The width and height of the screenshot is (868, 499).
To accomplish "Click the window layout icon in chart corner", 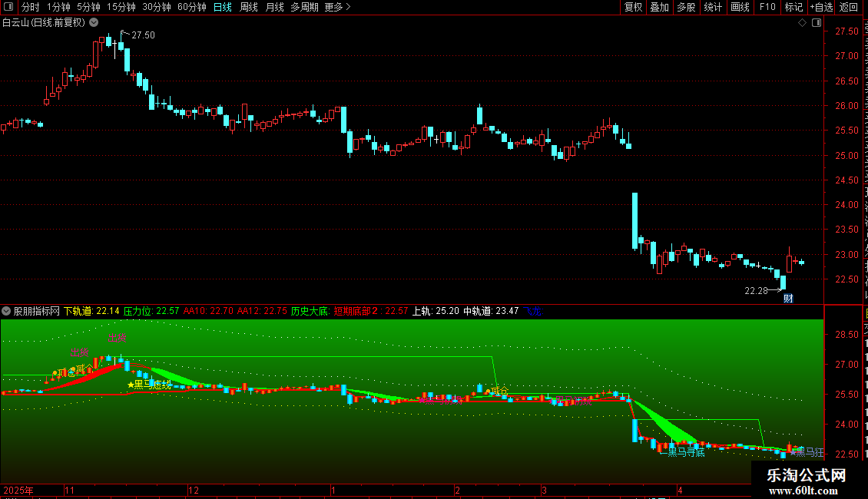I will pyautogui.click(x=817, y=23).
